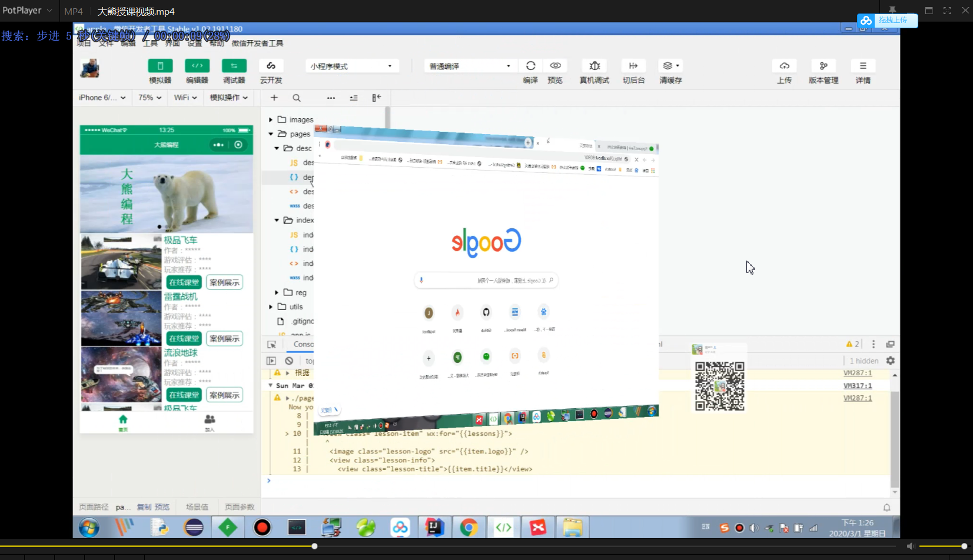Open the 75% zoom dropdown
This screenshot has height=560, width=973.
(149, 98)
